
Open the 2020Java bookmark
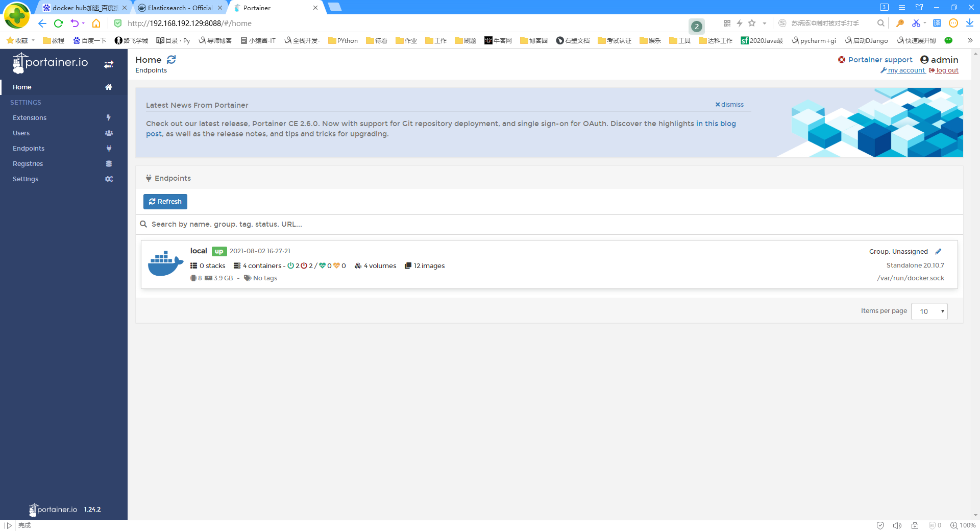click(x=762, y=40)
